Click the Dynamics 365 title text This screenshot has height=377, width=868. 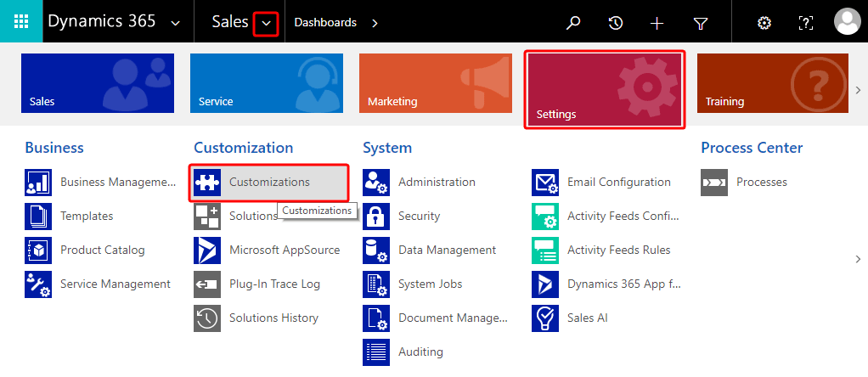102,21
